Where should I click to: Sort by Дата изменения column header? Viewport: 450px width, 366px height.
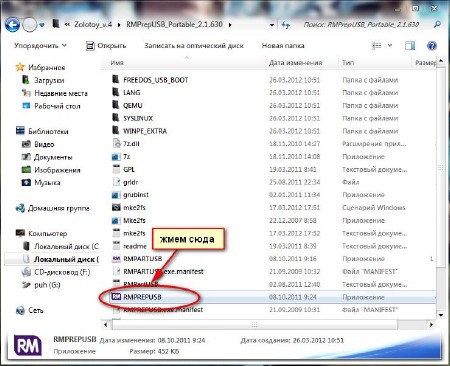295,63
